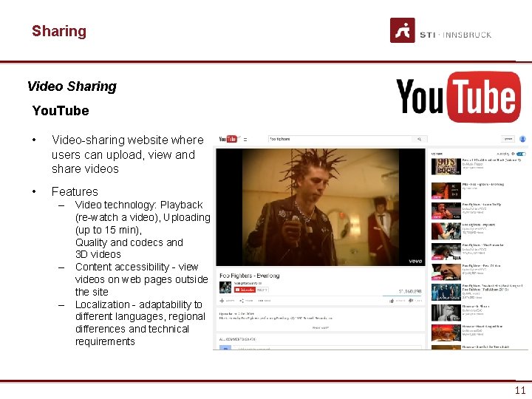This screenshot has width=532, height=399.
Task: Click the 'Foo Fighters - Everlong' video title
Action: (250, 276)
